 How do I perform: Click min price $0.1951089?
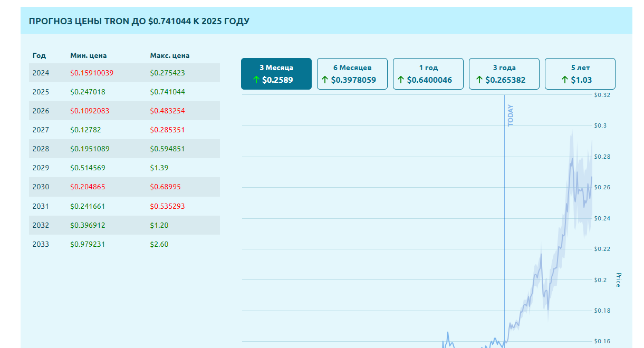pos(90,149)
